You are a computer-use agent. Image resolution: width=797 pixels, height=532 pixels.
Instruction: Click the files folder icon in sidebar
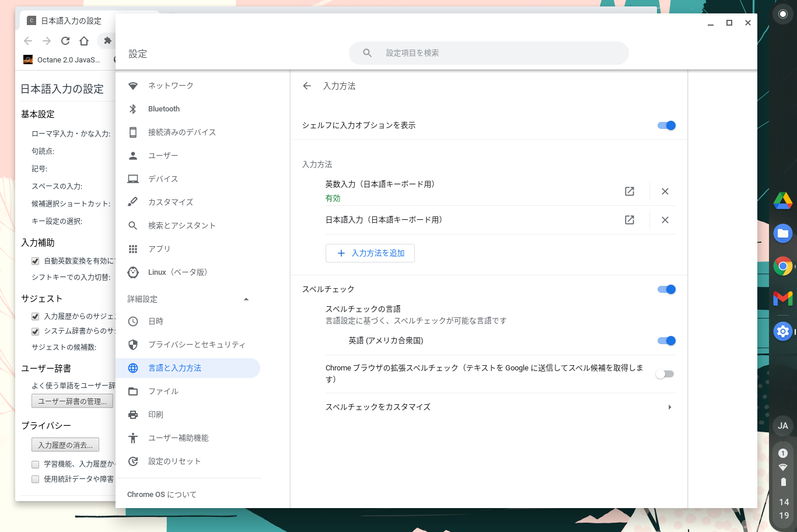tap(133, 391)
